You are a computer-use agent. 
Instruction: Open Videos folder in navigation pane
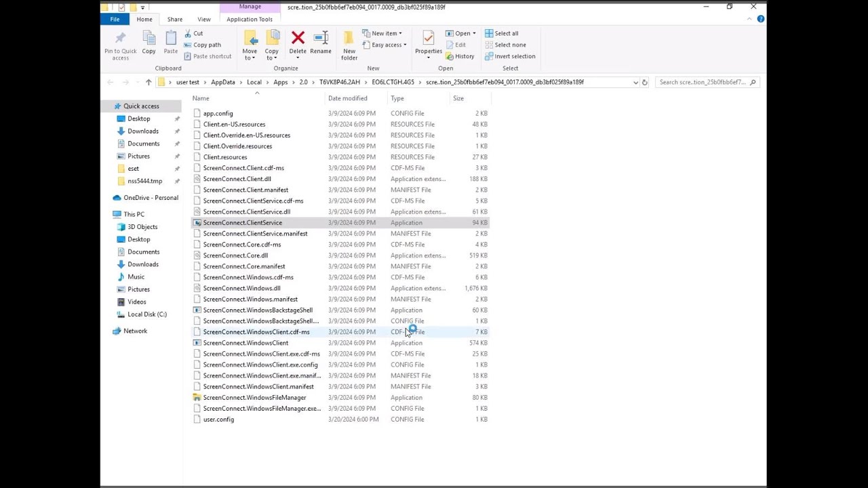point(136,302)
